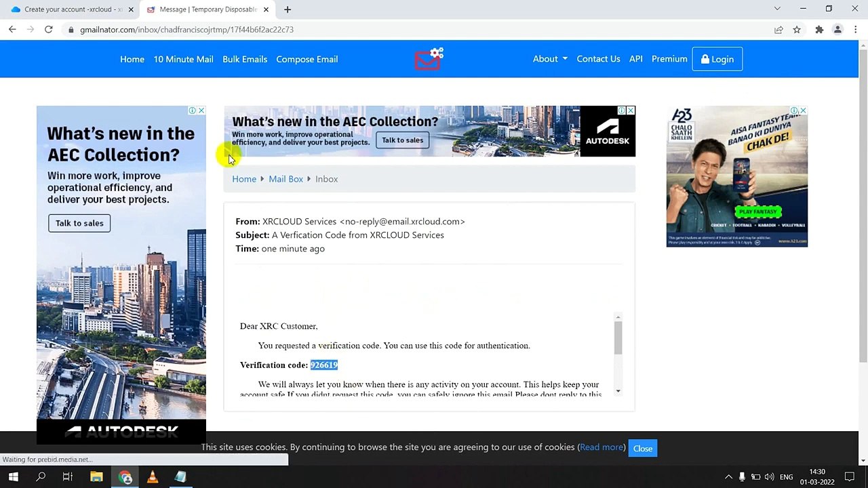This screenshot has height=488, width=868.
Task: Open the Notepad-like app on taskbar
Action: (x=180, y=477)
